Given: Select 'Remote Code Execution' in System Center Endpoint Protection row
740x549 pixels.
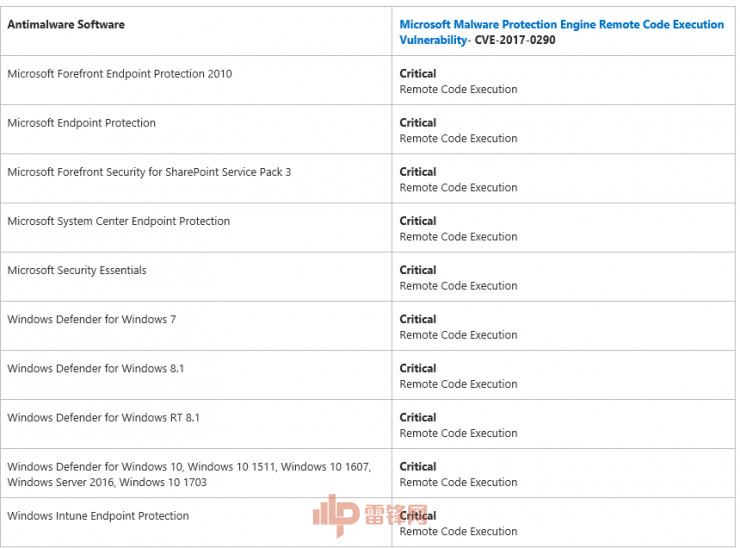Looking at the screenshot, I should click(x=458, y=236).
